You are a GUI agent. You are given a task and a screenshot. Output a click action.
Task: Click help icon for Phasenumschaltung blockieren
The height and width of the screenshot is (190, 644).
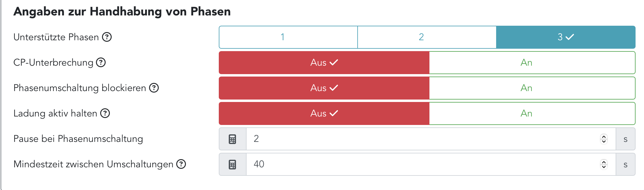154,88
